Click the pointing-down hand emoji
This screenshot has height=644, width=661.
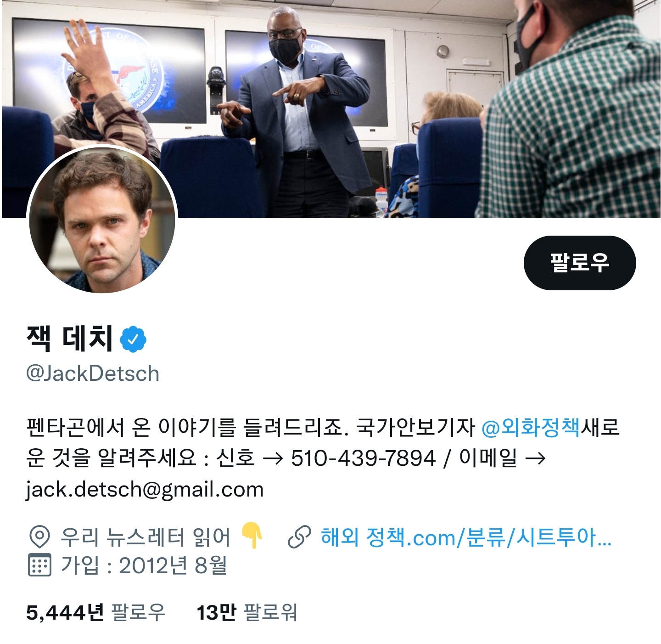point(252,535)
